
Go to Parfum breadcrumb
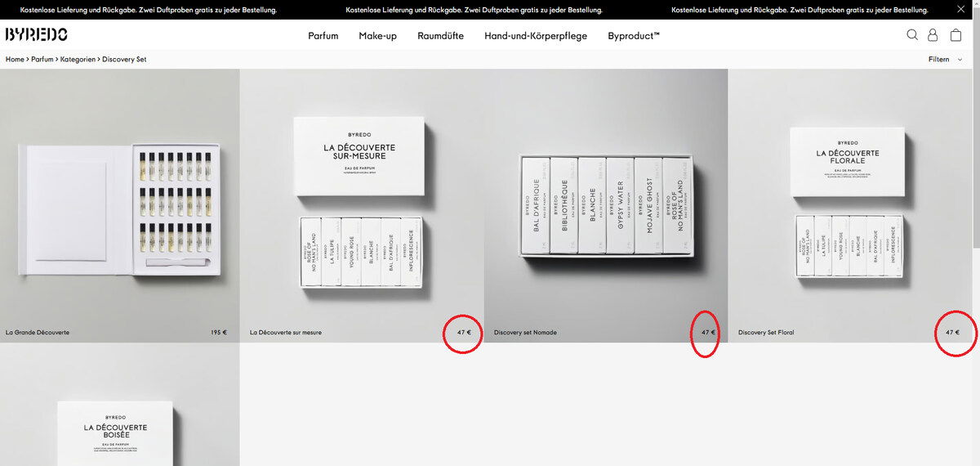[x=42, y=60]
